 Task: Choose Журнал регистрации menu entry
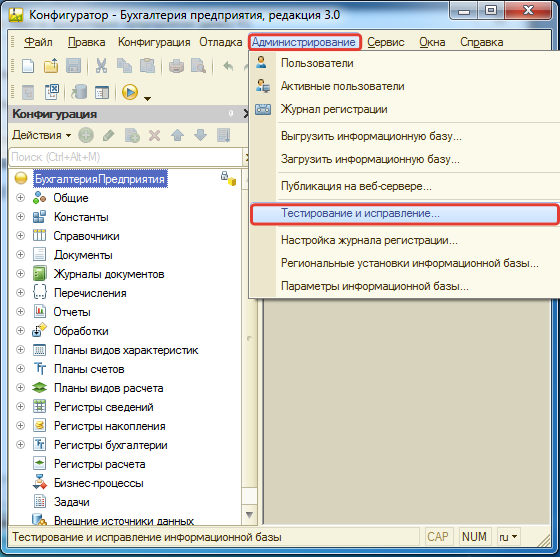point(405,109)
